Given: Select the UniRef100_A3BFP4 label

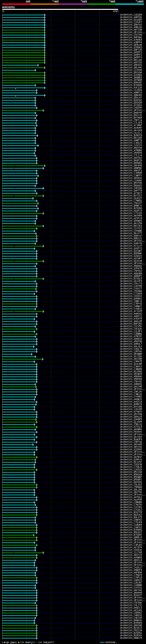Looking at the screenshot, I should pyautogui.click(x=131, y=42).
